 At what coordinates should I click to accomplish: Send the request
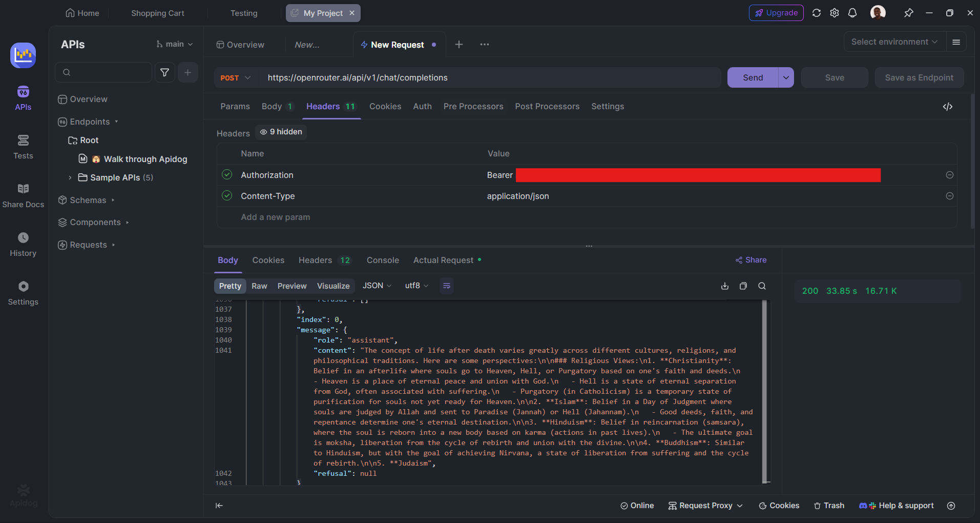click(x=753, y=77)
